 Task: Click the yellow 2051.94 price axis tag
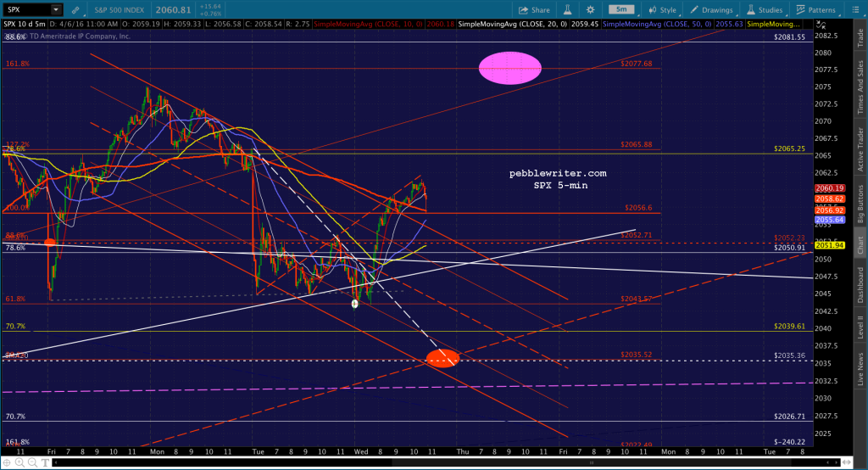point(829,245)
